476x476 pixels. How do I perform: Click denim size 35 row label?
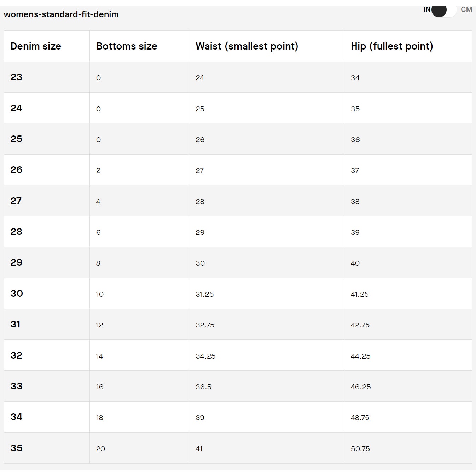(x=17, y=448)
